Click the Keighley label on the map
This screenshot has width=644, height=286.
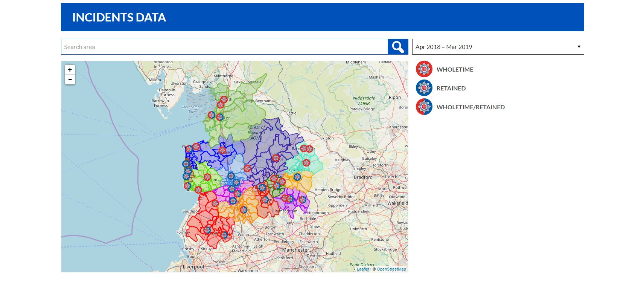pyautogui.click(x=343, y=160)
